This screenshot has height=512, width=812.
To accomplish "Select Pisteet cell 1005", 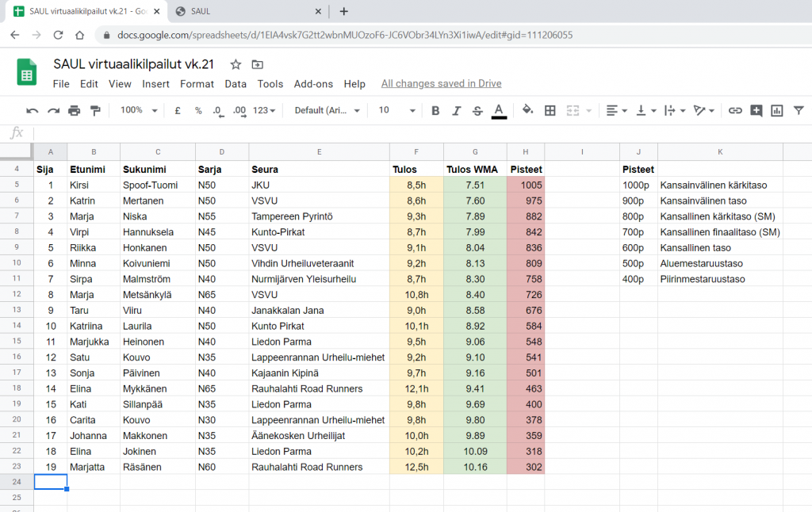I will (x=526, y=185).
